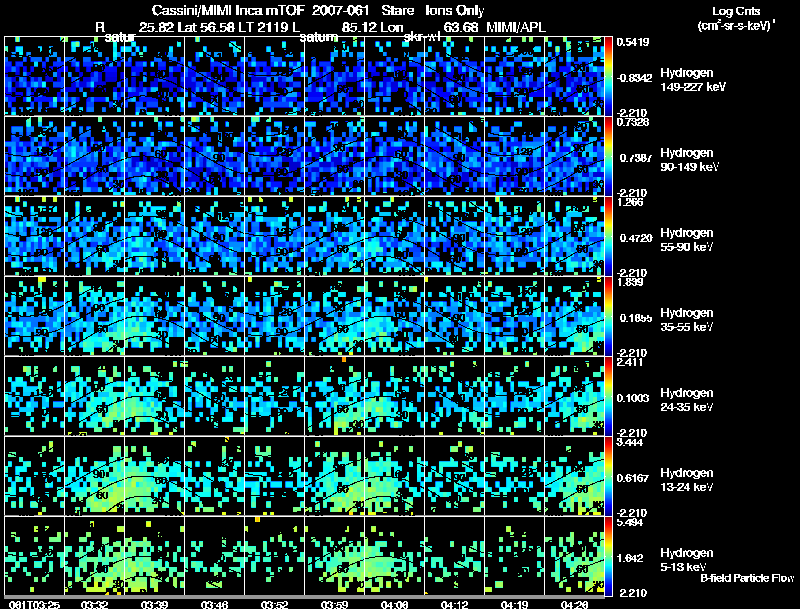
Task: Select the Hydrogen 55-90 keV row label
Action: click(x=687, y=240)
